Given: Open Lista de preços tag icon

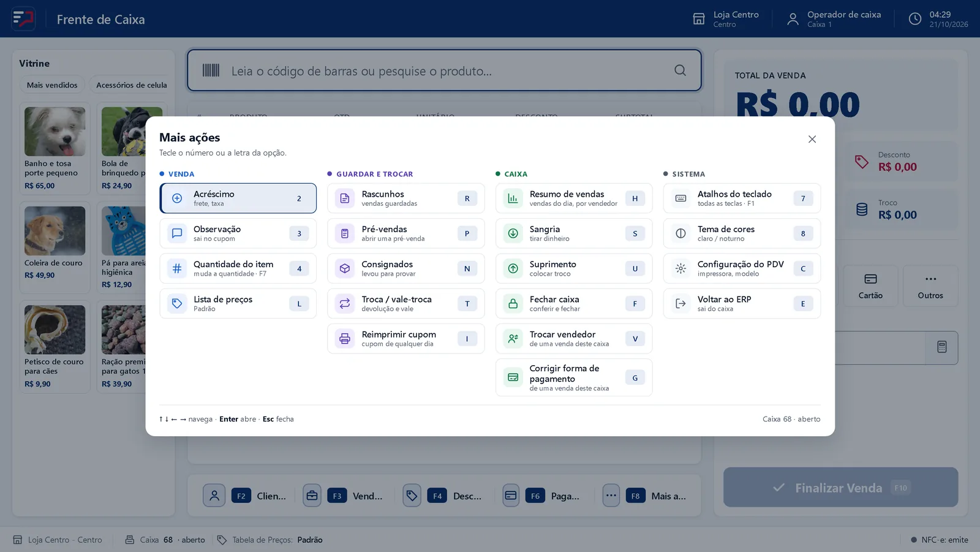Looking at the screenshot, I should 177,303.
